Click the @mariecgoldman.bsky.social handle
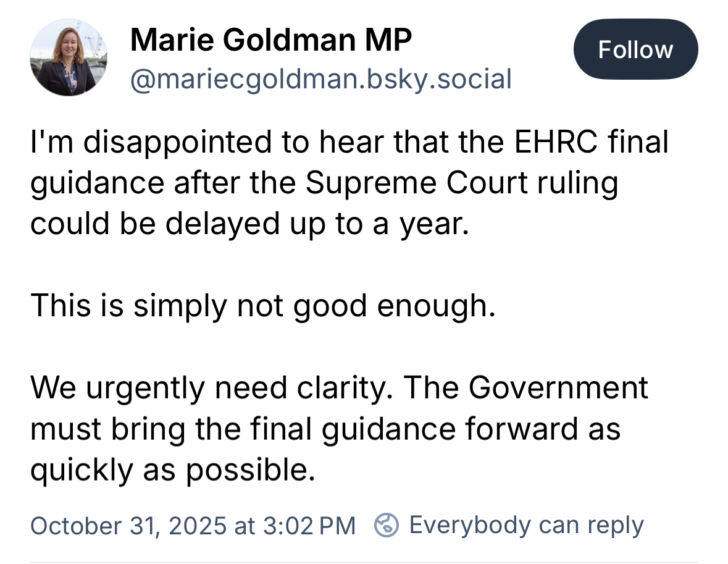Image resolution: width=728 pixels, height=564 pixels. pos(320,80)
